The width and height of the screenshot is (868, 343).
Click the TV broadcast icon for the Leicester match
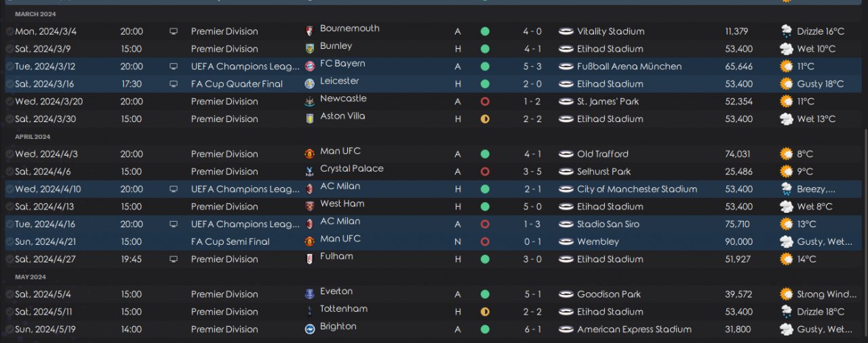click(174, 84)
